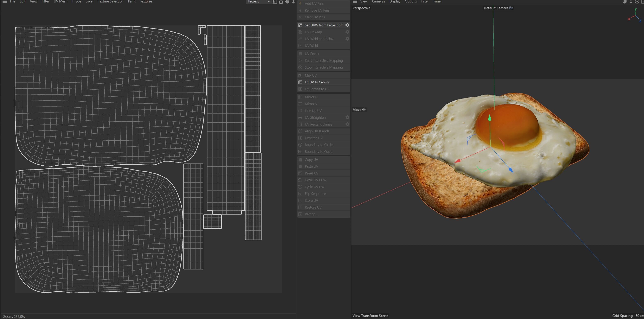This screenshot has width=644, height=319.
Task: Open the Cameras menu in viewport
Action: (x=378, y=1)
